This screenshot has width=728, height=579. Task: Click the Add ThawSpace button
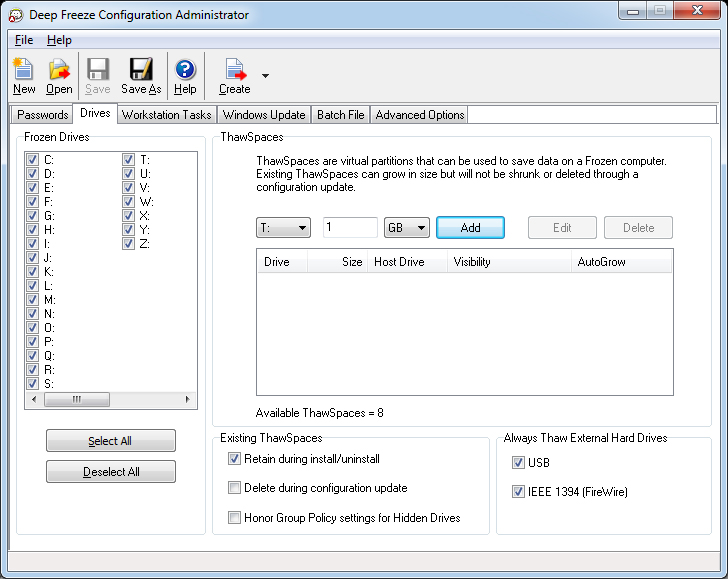(x=470, y=228)
